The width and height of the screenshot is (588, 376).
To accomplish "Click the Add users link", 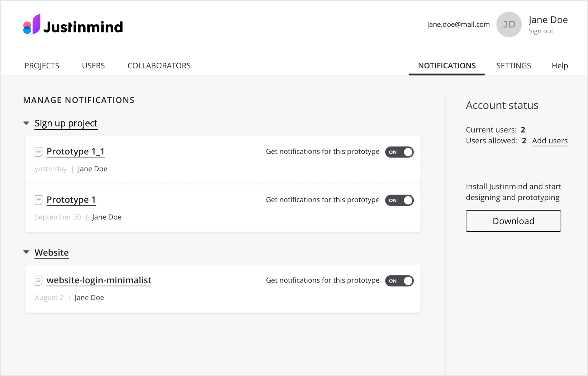I will 550,141.
